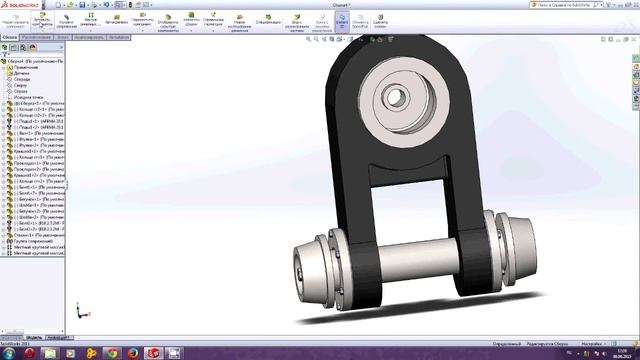Click the Smart Fasteners (Автокрепежи) tool
This screenshot has width=640, height=360.
click(x=116, y=20)
